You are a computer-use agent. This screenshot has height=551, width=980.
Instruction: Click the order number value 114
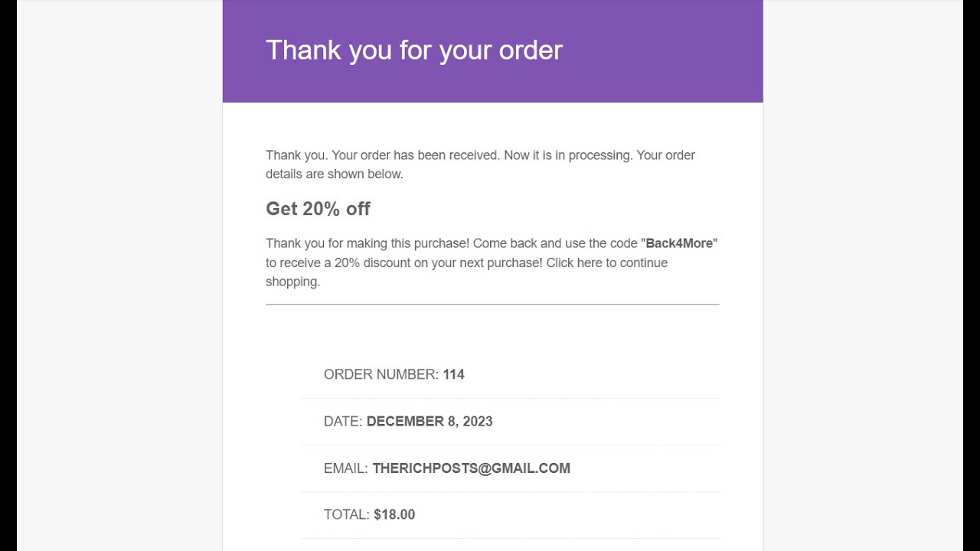453,374
